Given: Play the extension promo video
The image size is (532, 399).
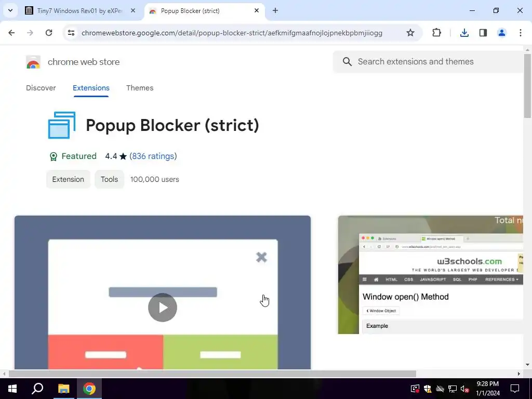Looking at the screenshot, I should [163, 308].
